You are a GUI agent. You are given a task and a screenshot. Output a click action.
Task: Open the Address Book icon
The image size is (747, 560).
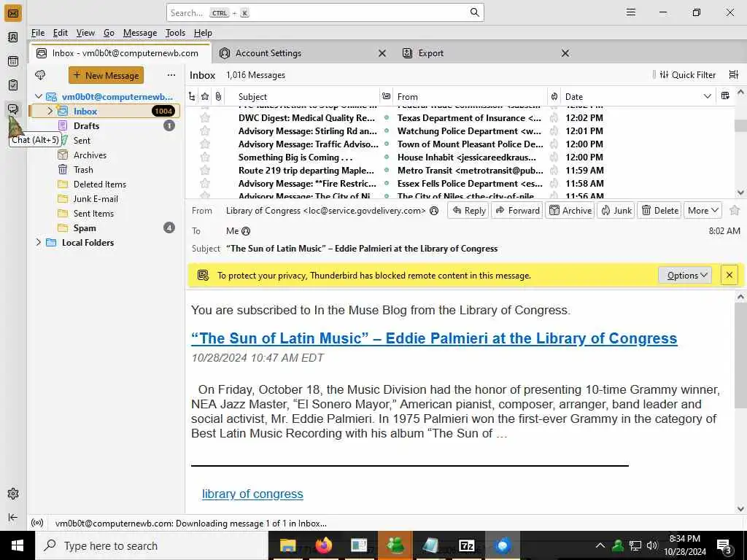point(13,37)
